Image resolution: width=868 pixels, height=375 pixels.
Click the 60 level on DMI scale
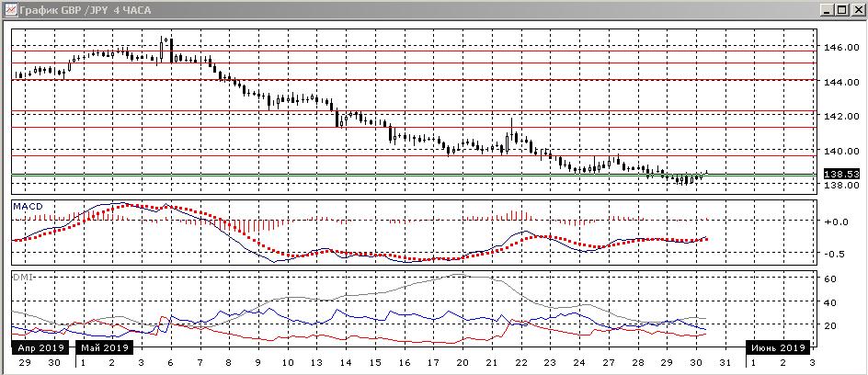tap(829, 278)
